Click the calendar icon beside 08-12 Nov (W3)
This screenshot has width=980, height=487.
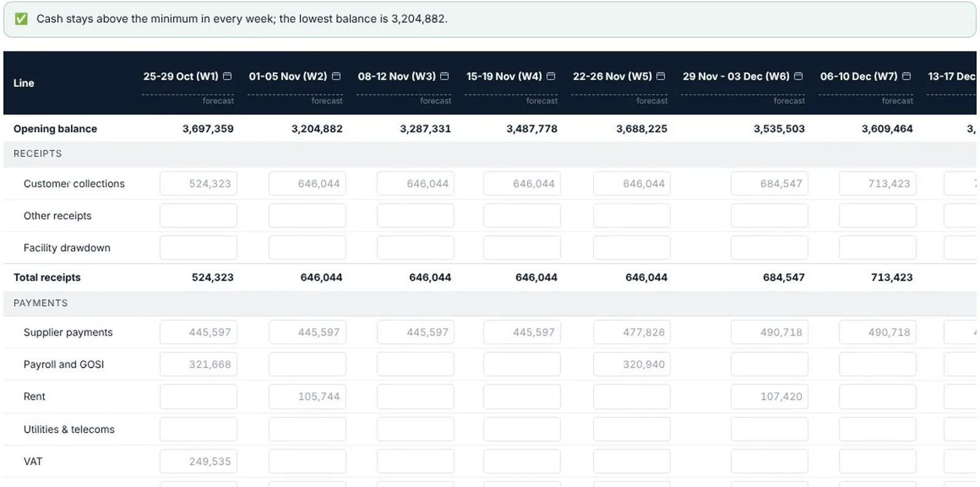(x=445, y=76)
